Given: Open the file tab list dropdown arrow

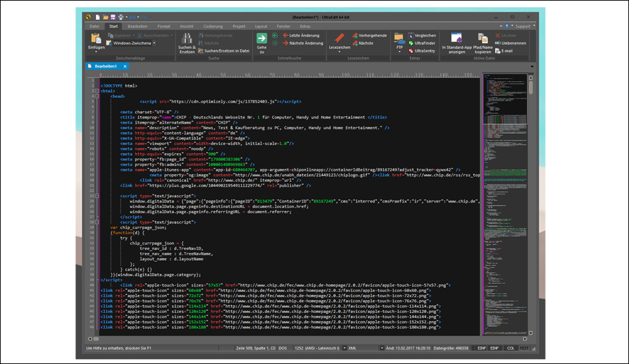Looking at the screenshot, I should point(532,67).
